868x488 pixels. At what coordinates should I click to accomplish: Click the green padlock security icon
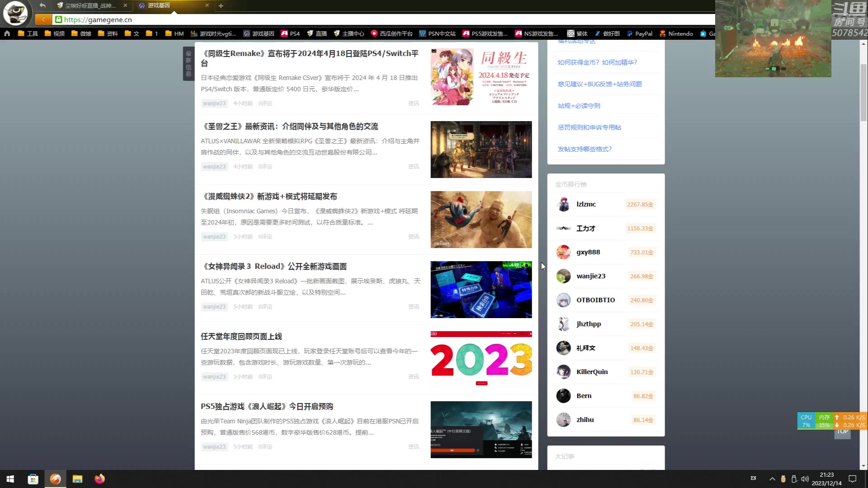(58, 19)
